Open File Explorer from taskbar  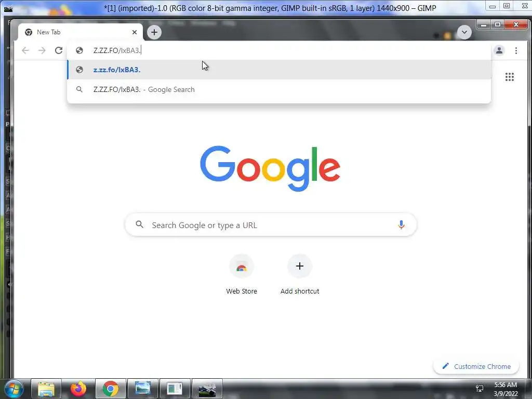(x=46, y=389)
